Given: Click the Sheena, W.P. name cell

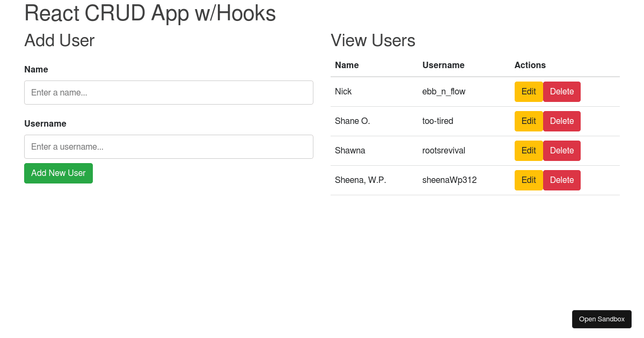Looking at the screenshot, I should (x=360, y=180).
